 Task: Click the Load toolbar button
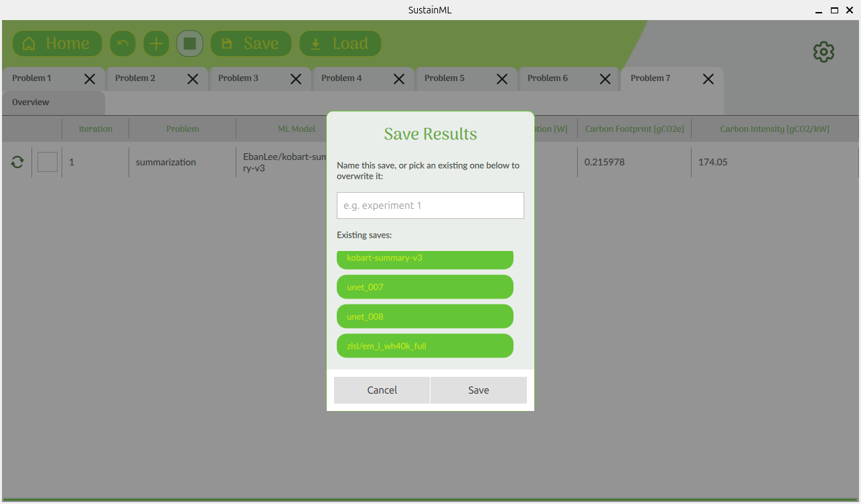tap(340, 44)
